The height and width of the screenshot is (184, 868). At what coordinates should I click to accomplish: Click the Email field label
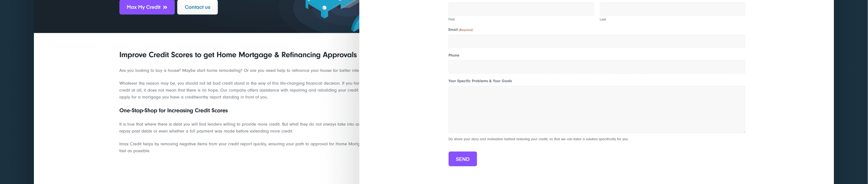coord(453,30)
